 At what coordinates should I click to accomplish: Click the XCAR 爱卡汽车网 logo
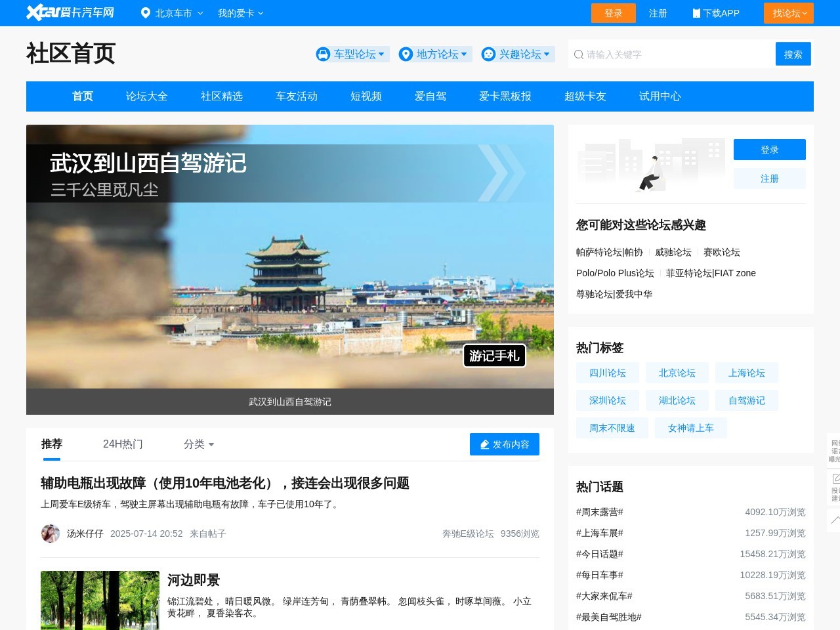[70, 12]
